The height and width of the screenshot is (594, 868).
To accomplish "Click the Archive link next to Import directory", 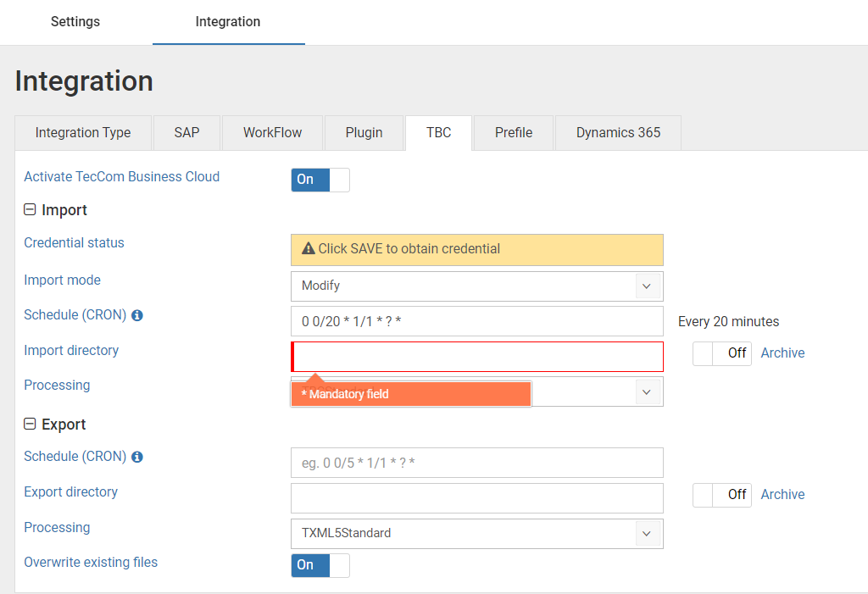I will (x=782, y=353).
